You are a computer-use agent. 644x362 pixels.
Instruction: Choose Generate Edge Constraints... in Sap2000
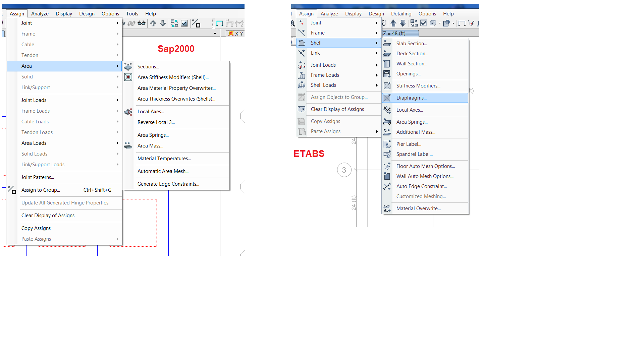(168, 184)
